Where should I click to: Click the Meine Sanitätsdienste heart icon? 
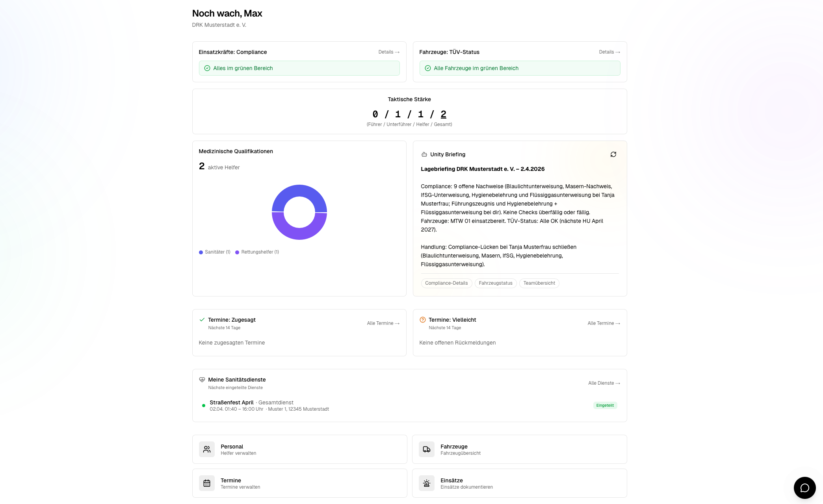pyautogui.click(x=202, y=380)
